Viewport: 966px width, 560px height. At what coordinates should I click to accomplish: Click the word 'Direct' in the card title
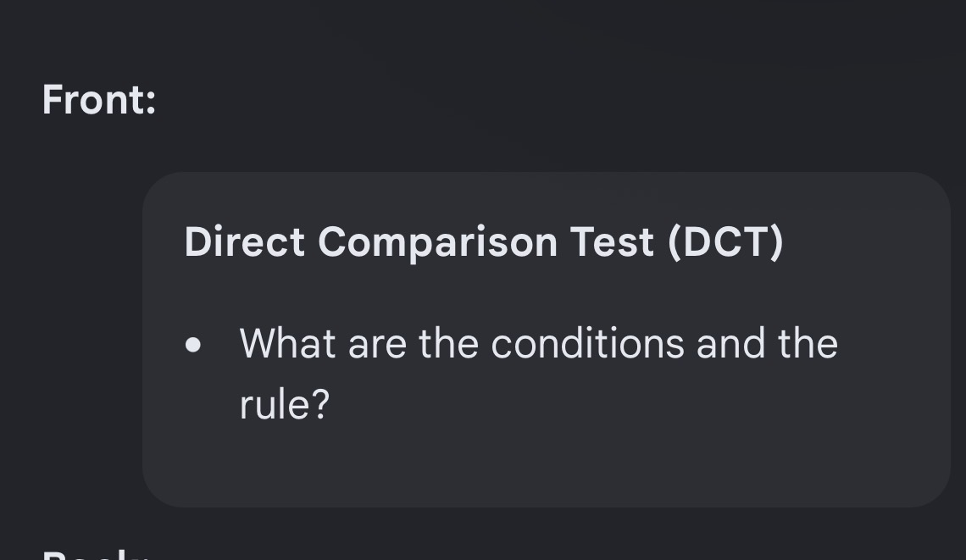pos(245,241)
